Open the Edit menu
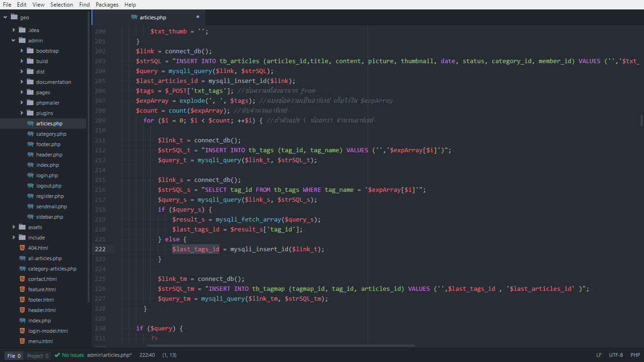Screen dimensions: 644x362 pos(22,5)
